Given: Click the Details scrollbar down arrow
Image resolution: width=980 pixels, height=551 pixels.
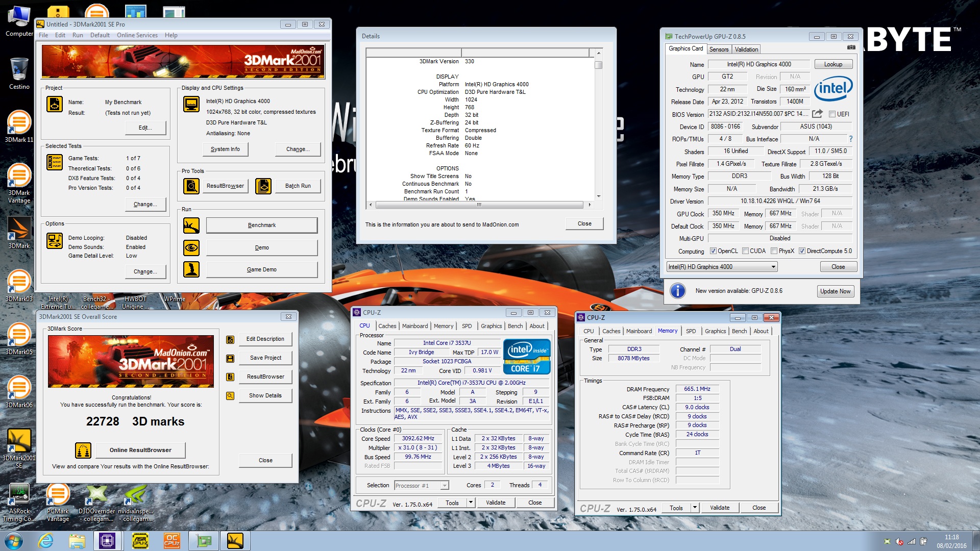Looking at the screenshot, I should 599,196.
